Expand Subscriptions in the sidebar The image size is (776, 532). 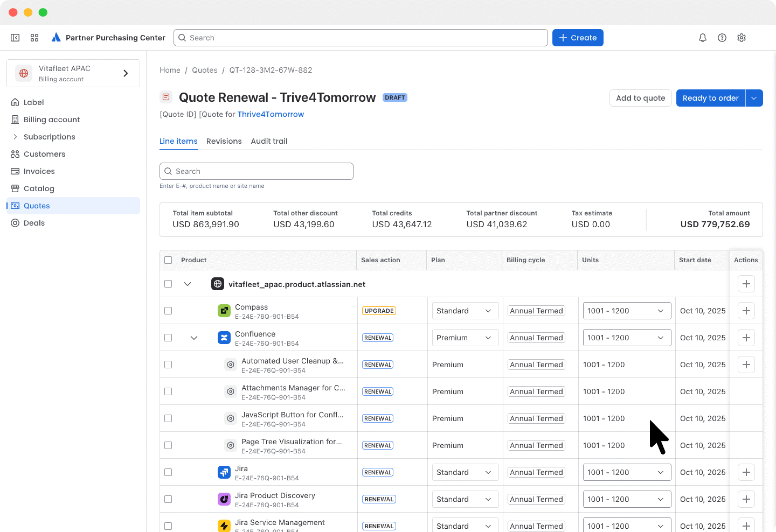click(x=73, y=137)
